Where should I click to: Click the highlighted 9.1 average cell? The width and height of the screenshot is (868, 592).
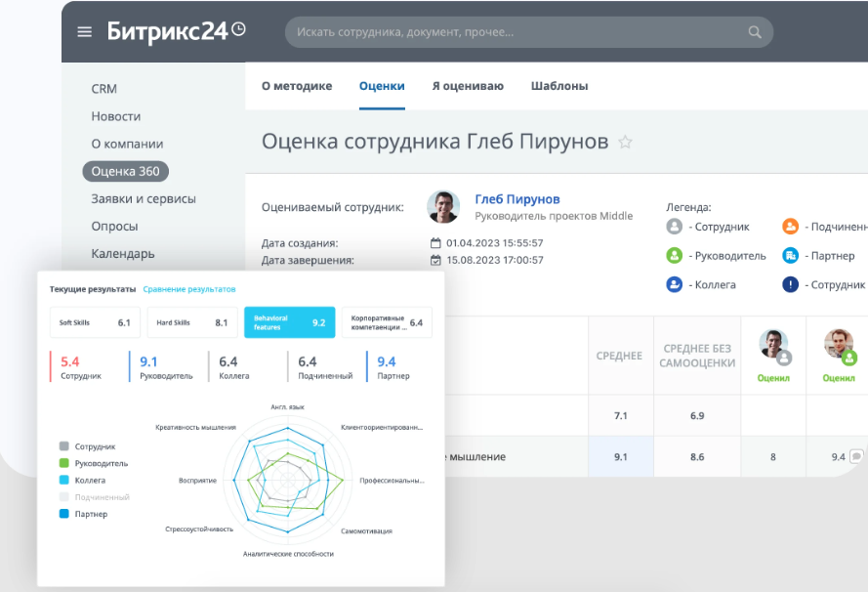click(621, 457)
